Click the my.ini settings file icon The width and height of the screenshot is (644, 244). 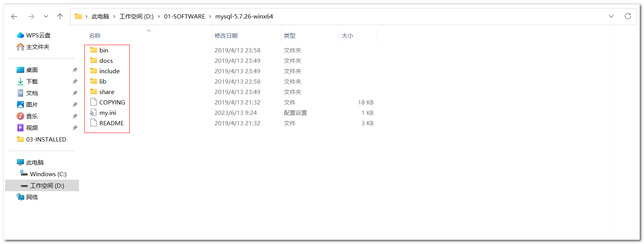click(x=93, y=112)
